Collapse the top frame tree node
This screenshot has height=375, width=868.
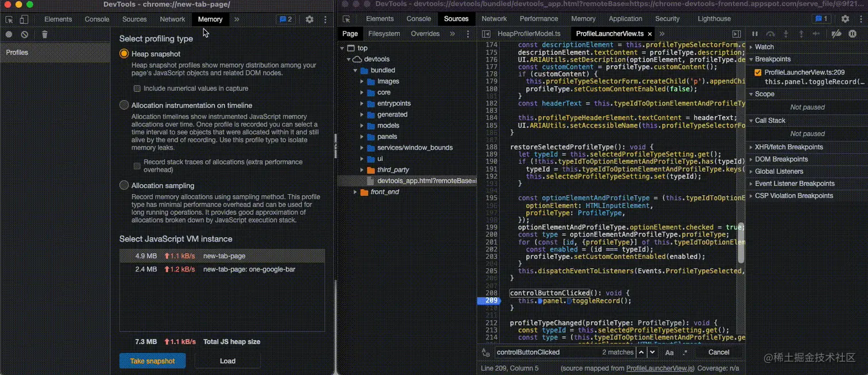[343, 48]
